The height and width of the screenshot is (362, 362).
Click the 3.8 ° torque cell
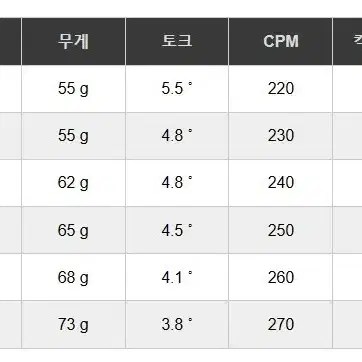177,324
